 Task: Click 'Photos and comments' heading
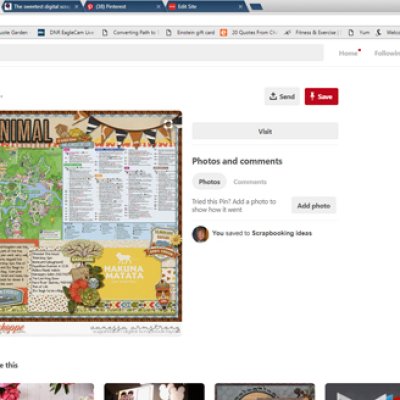(237, 161)
